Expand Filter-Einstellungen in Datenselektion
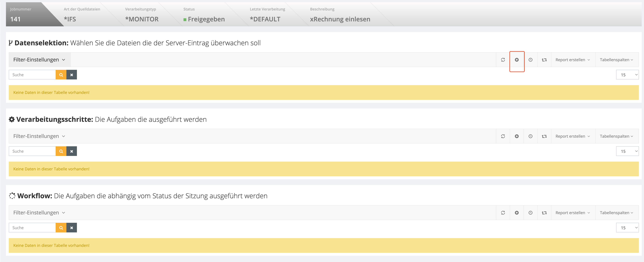Image resolution: width=644 pixels, height=262 pixels. click(39, 60)
